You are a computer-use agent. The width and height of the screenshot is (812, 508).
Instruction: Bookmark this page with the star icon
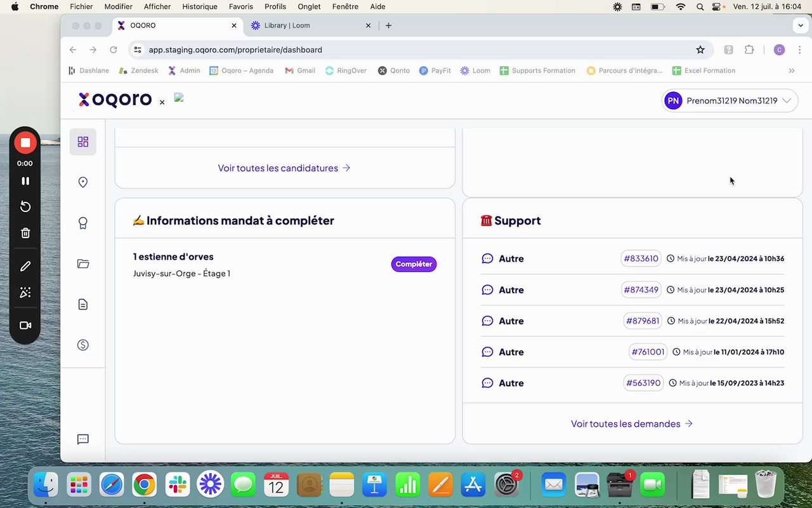[700, 50]
